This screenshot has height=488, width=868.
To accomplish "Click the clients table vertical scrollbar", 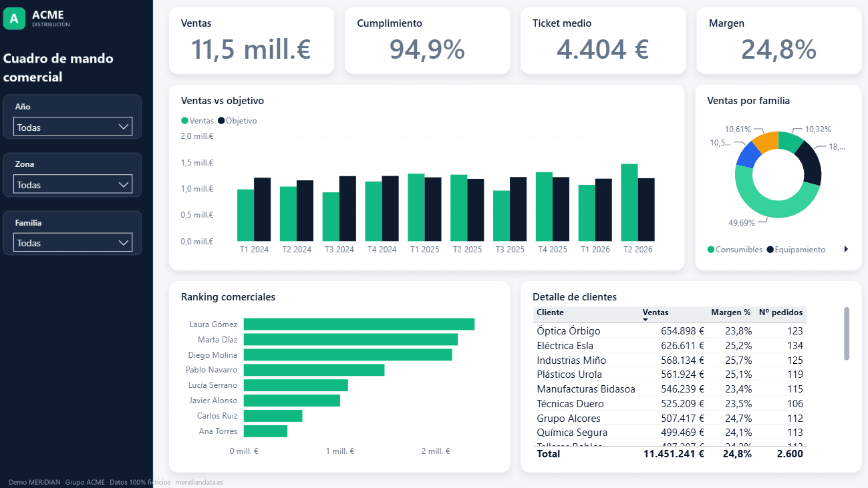I will (847, 333).
